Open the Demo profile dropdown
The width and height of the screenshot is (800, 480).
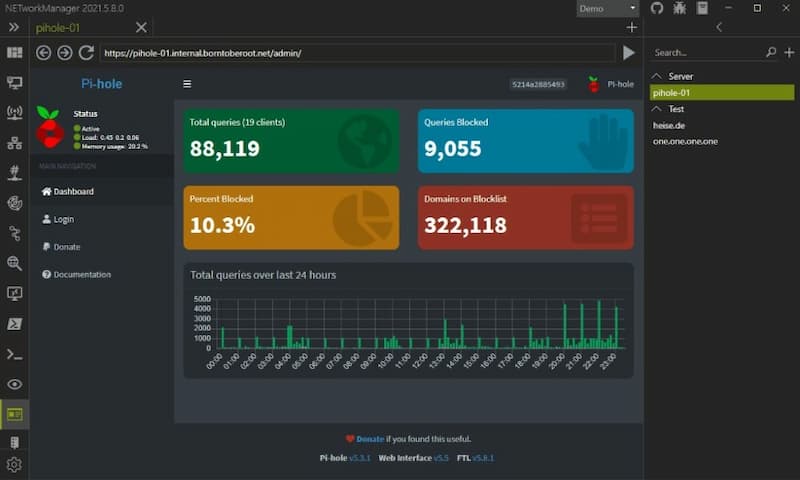(x=607, y=9)
